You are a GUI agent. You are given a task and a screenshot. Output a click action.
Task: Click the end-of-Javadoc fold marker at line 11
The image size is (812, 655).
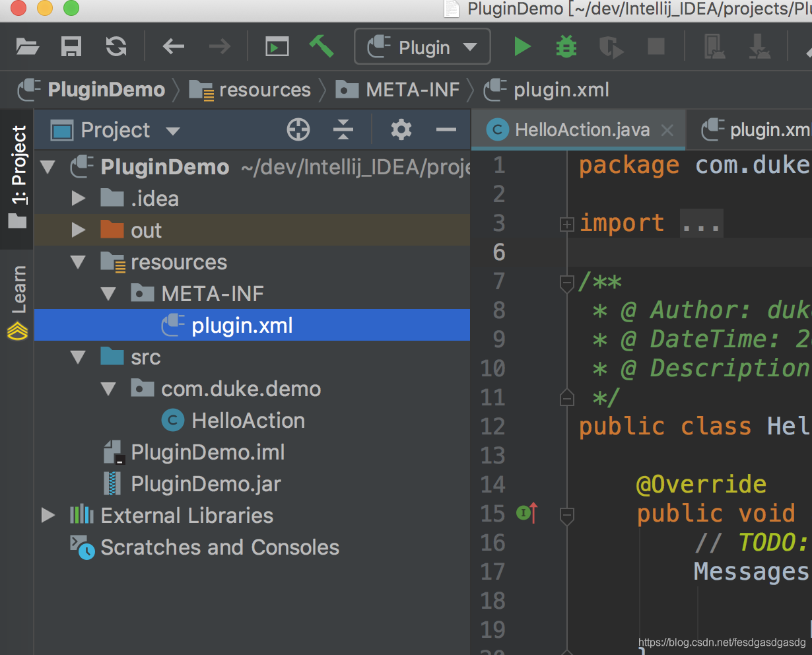[566, 397]
